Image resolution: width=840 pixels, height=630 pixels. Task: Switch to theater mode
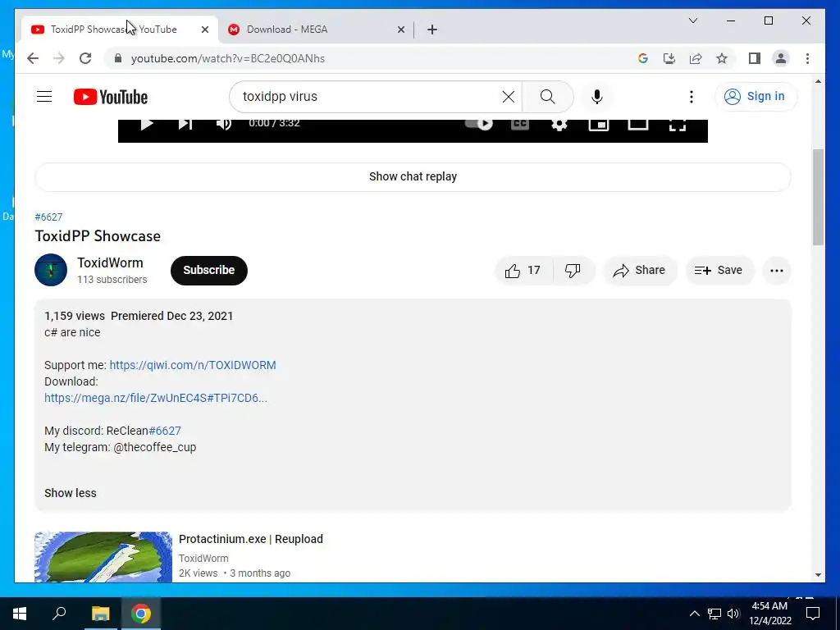point(638,125)
